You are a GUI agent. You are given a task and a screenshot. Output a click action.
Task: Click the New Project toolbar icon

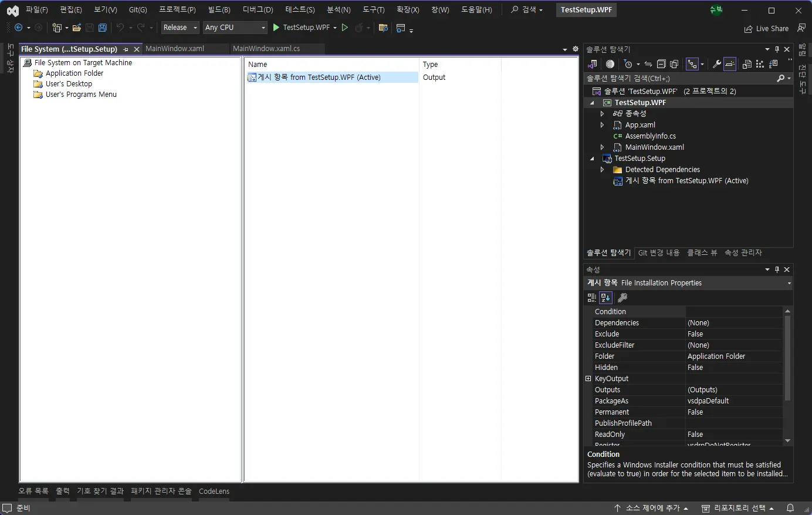point(57,28)
